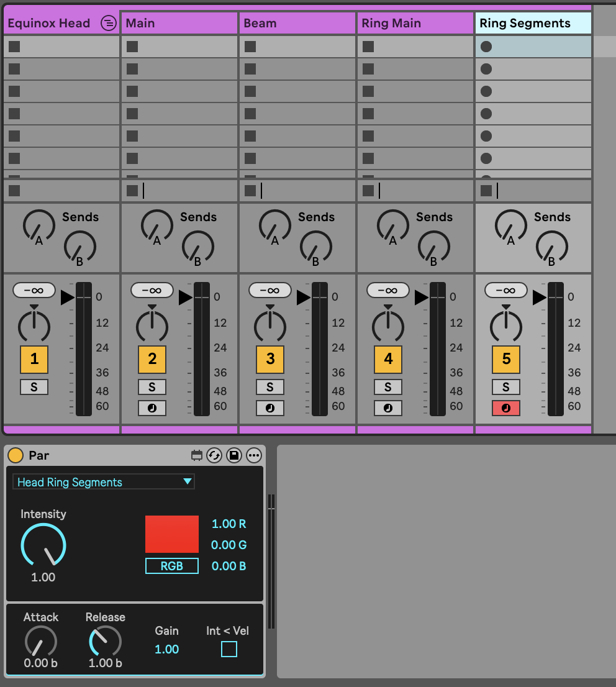Launch first clip slot in Ring Segments

tap(486, 47)
